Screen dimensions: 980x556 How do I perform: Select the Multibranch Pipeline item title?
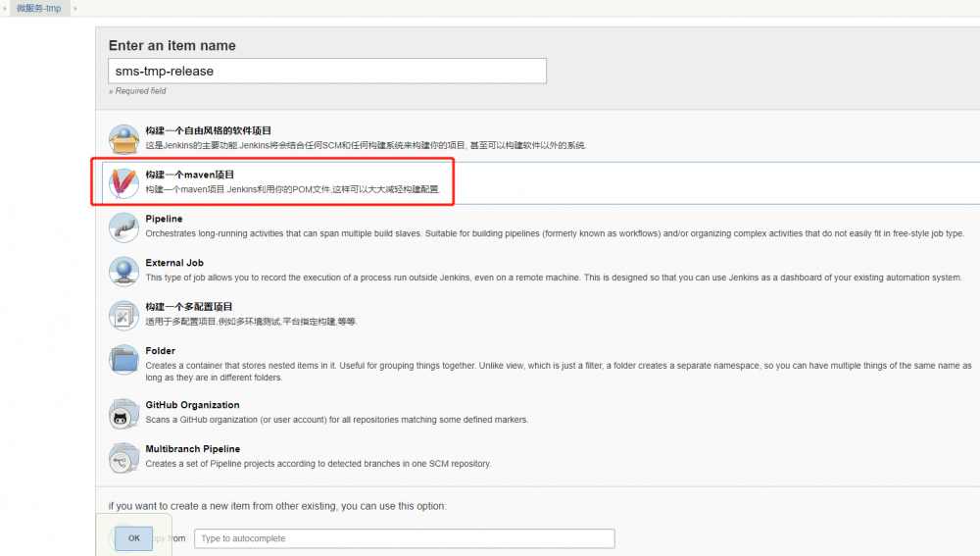[x=192, y=449]
